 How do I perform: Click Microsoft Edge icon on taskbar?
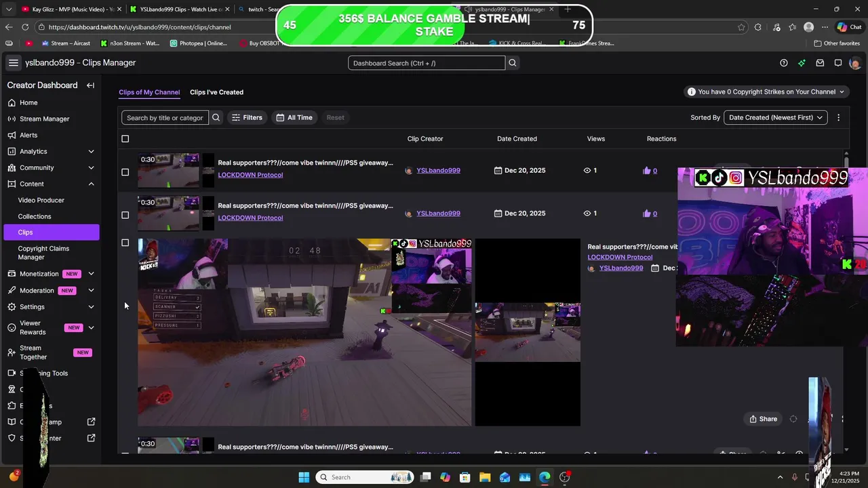tap(545, 477)
